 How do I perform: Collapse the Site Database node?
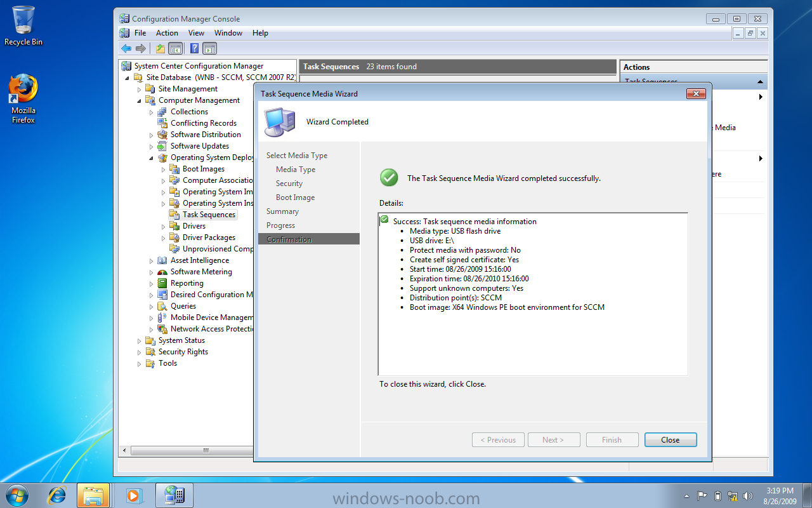(127, 78)
